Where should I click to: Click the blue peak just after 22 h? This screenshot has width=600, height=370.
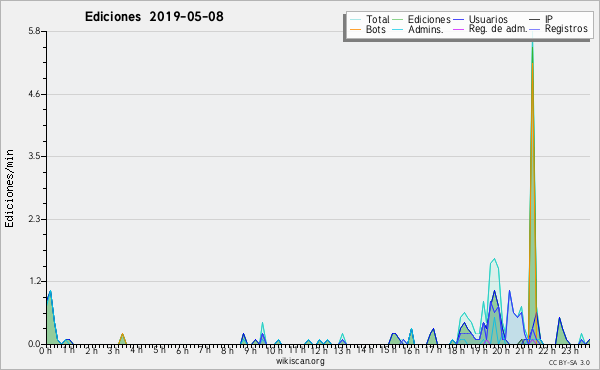click(x=561, y=331)
